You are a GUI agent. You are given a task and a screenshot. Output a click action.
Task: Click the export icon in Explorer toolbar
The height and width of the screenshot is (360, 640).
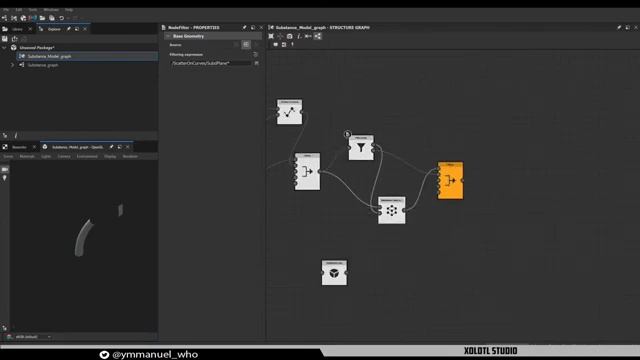(x=15, y=39)
